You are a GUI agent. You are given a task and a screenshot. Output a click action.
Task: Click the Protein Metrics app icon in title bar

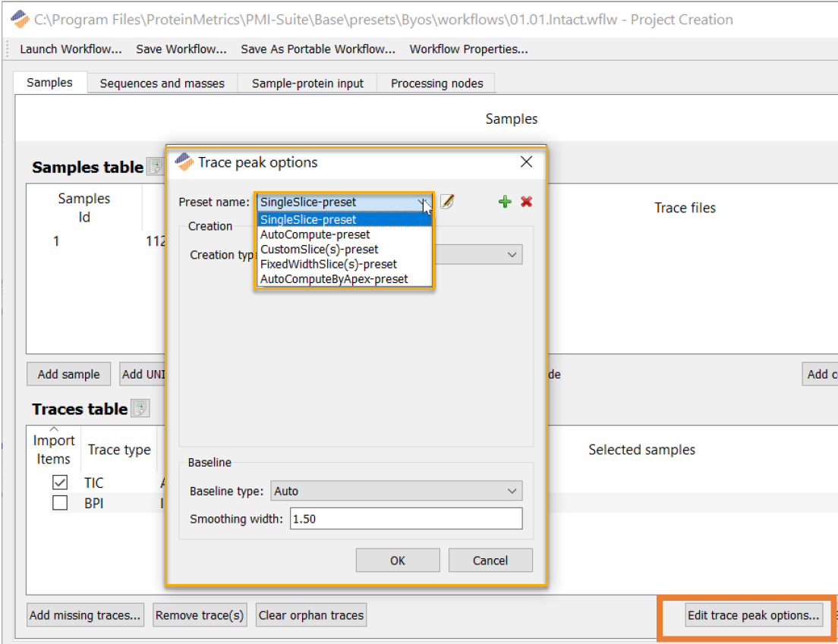[x=20, y=19]
